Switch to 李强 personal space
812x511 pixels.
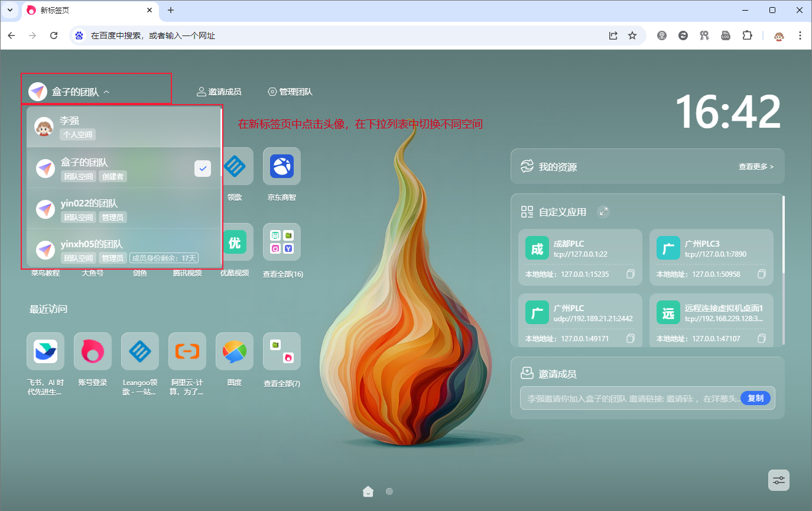[124, 127]
